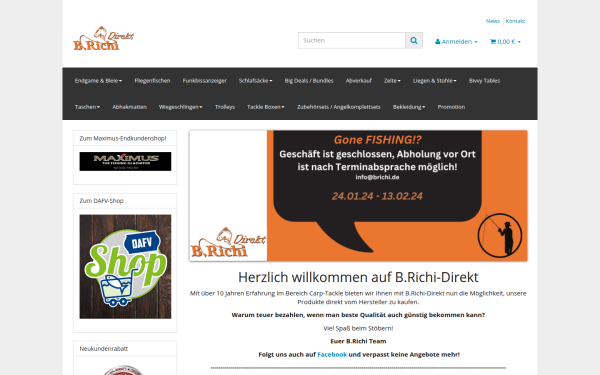Open the Fliegenfischen category
This screenshot has height=375, width=600.
152,81
